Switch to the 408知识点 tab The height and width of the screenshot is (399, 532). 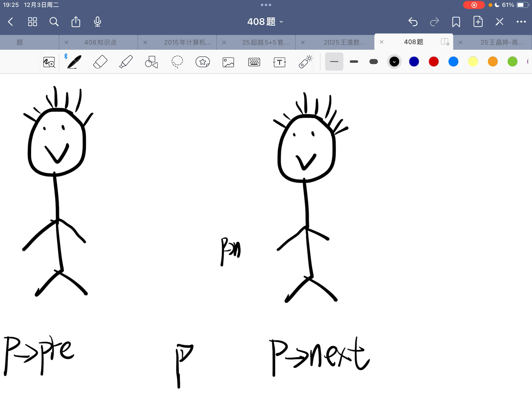pyautogui.click(x=101, y=42)
